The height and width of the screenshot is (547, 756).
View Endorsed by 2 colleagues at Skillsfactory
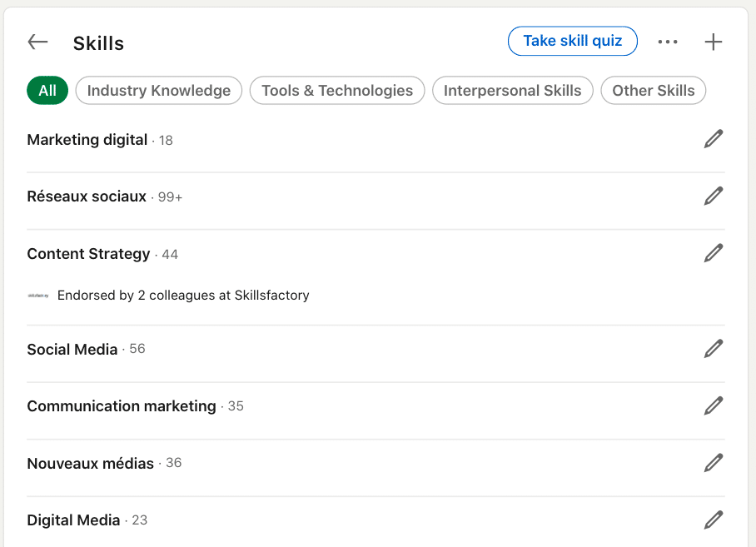(x=183, y=296)
